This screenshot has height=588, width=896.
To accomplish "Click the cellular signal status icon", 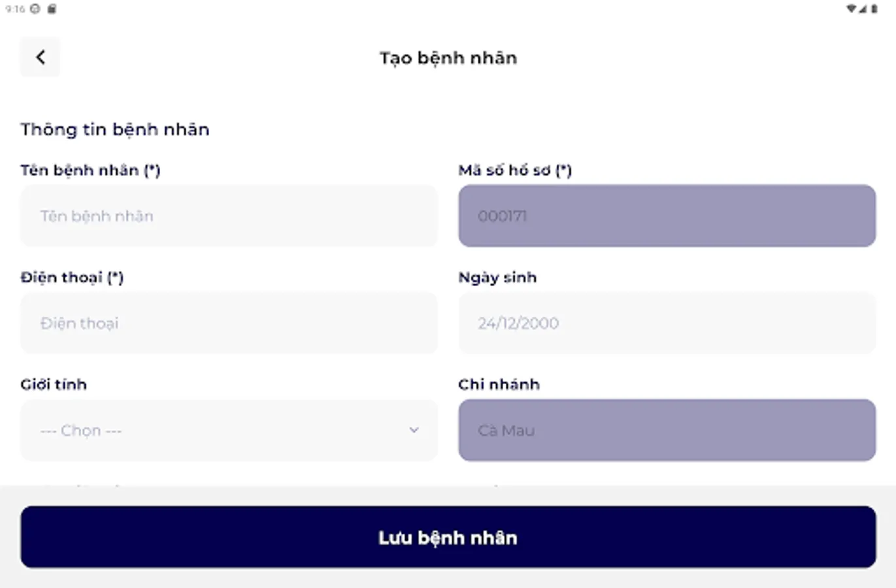I will [x=863, y=9].
